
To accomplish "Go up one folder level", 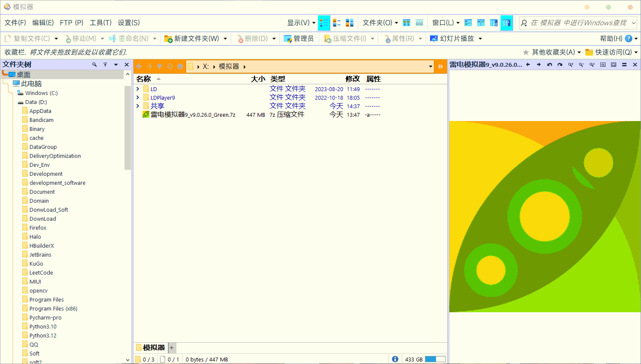I will (160, 66).
